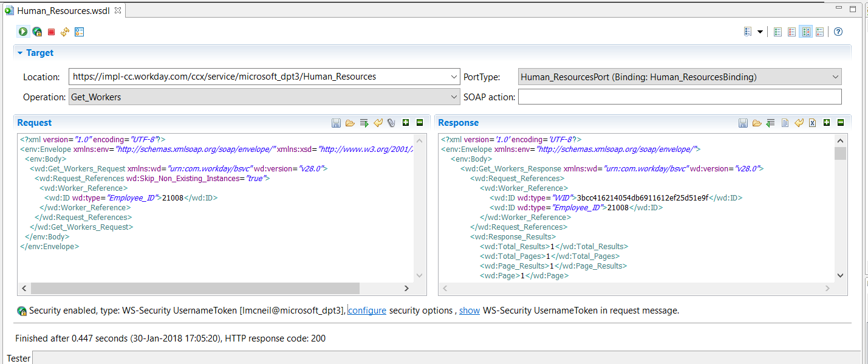Open the Location URL dropdown arrow
868x364 pixels.
tap(453, 77)
